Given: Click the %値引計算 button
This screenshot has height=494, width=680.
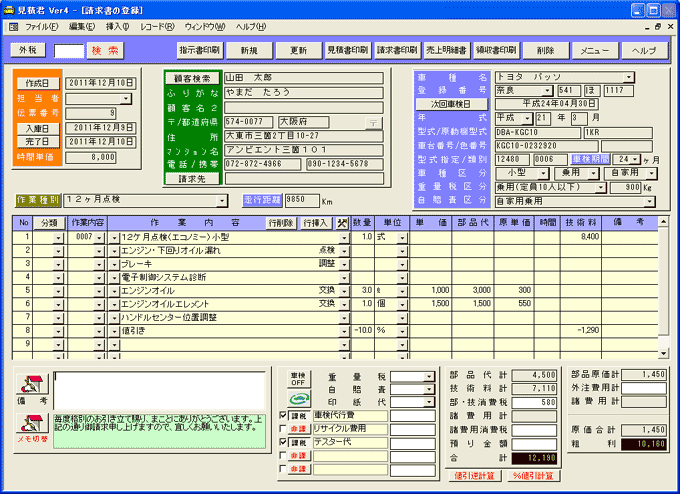Looking at the screenshot, I should click(533, 476).
